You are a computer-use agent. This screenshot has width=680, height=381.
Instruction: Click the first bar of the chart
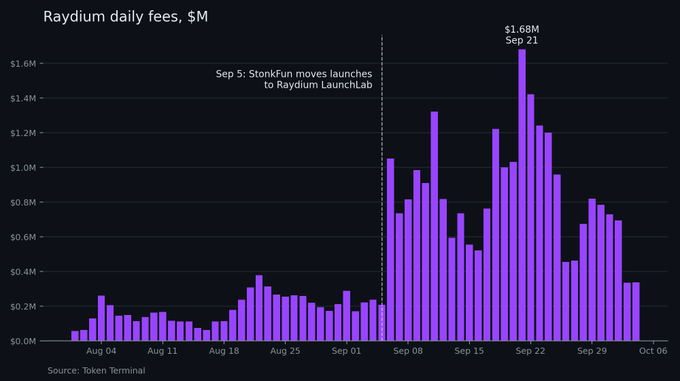click(x=75, y=336)
